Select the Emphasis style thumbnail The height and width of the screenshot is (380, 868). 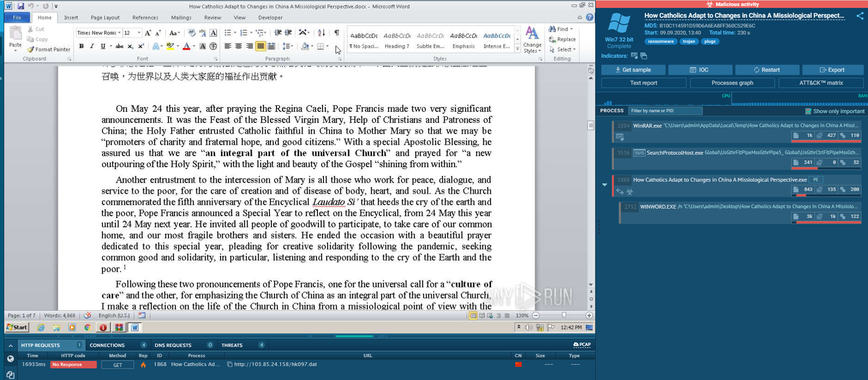tap(463, 40)
